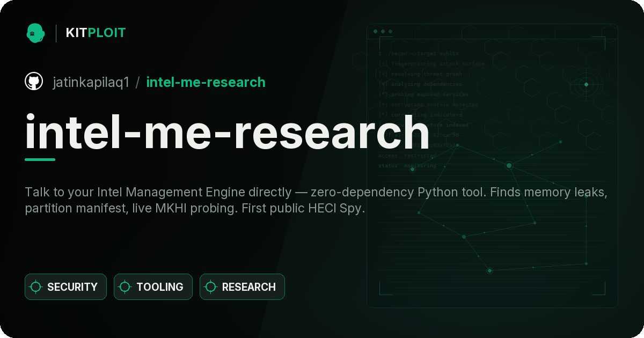Select the RESEARCH tag

pyautogui.click(x=242, y=287)
